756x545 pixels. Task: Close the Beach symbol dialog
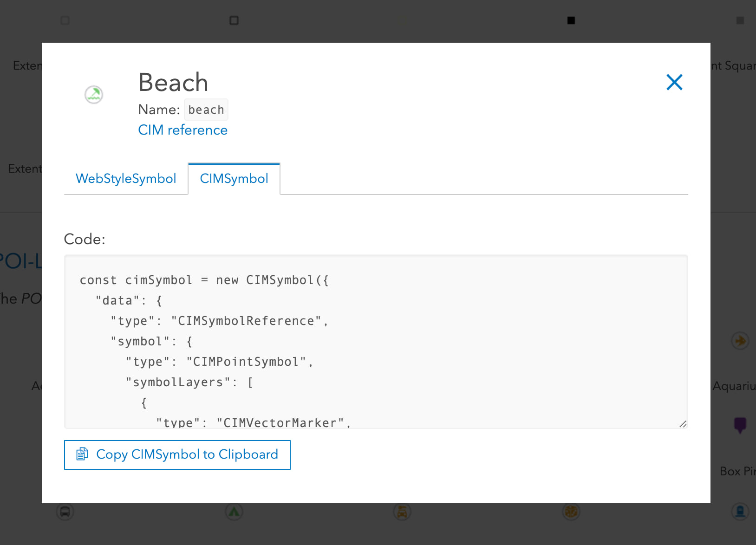pos(674,82)
